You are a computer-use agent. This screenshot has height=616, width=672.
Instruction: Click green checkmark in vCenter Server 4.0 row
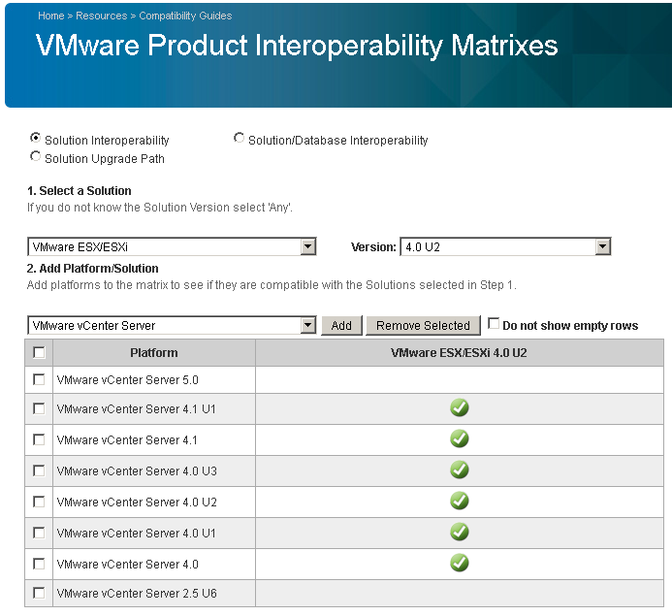click(x=459, y=563)
